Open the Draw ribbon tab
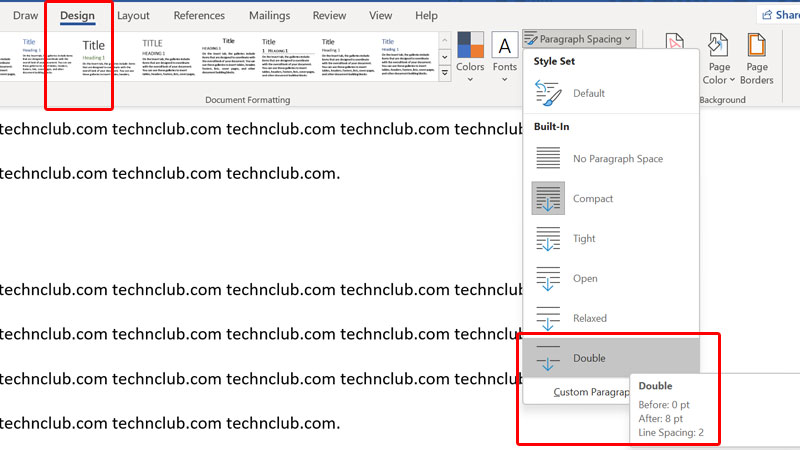This screenshot has height=450, width=800. [x=25, y=16]
